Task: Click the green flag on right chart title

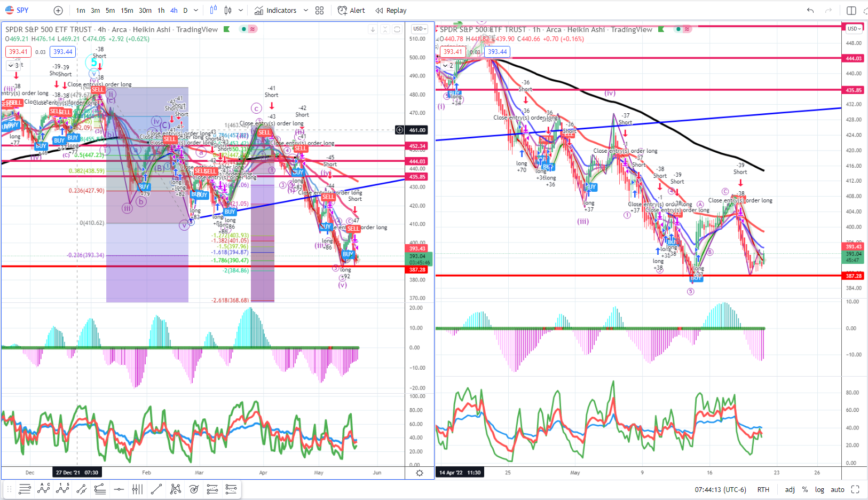Action: click(661, 29)
